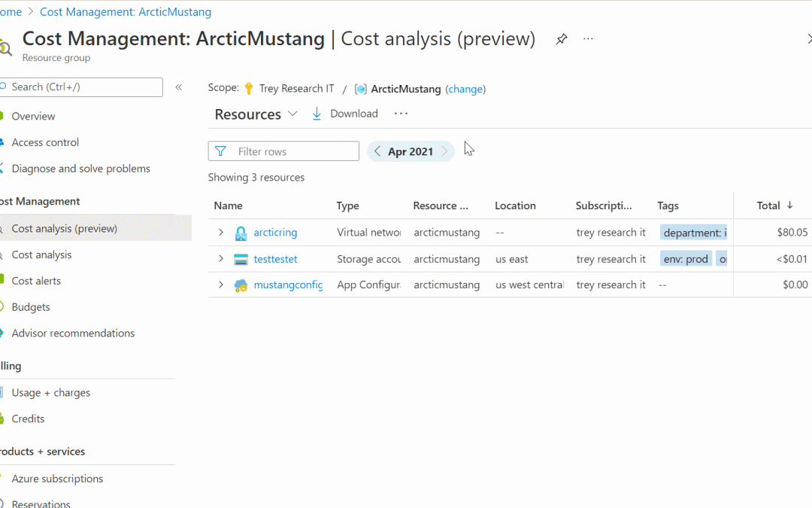
Task: Click the <$0.01 total cell
Action: click(791, 259)
